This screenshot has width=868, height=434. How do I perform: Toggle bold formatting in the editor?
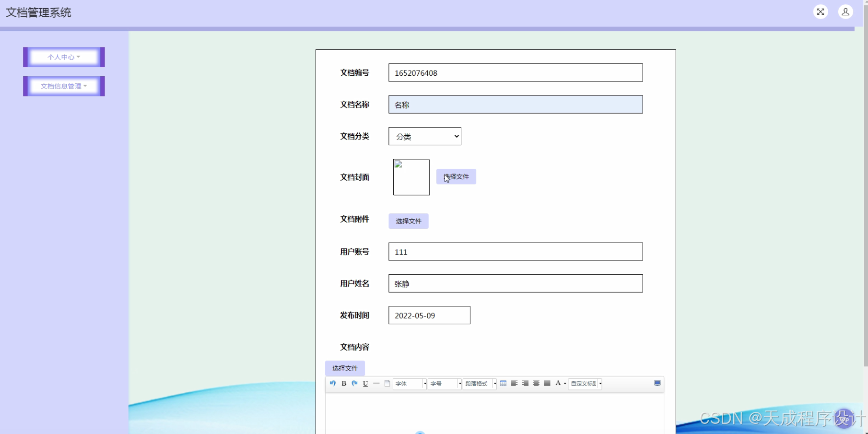[343, 384]
